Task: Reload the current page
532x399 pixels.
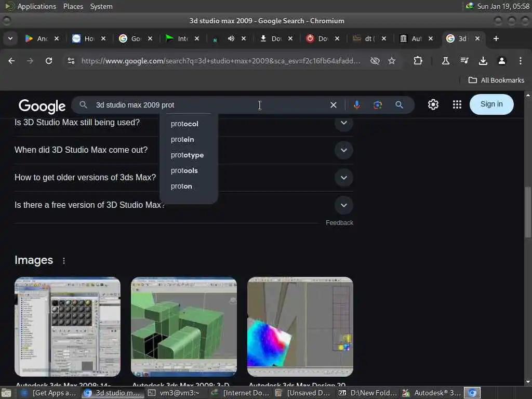Action: (x=49, y=61)
